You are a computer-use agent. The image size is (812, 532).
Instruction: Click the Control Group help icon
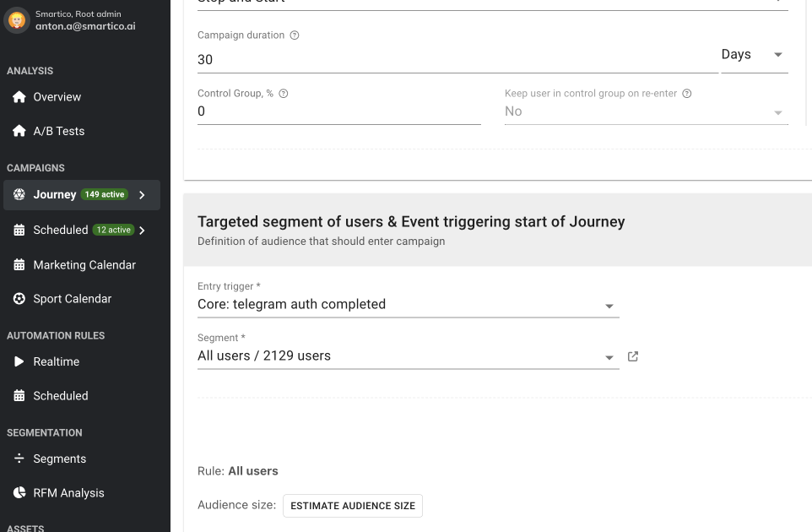click(284, 94)
